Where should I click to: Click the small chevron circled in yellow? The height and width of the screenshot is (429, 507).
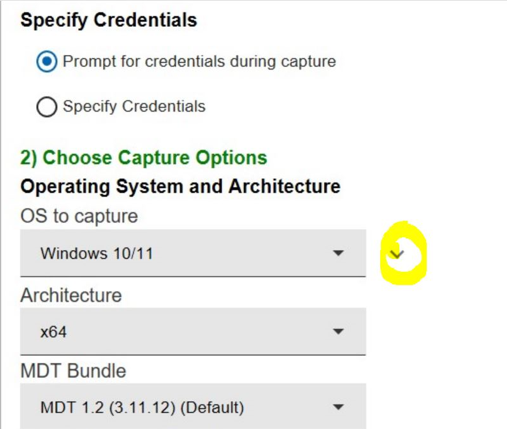click(397, 254)
